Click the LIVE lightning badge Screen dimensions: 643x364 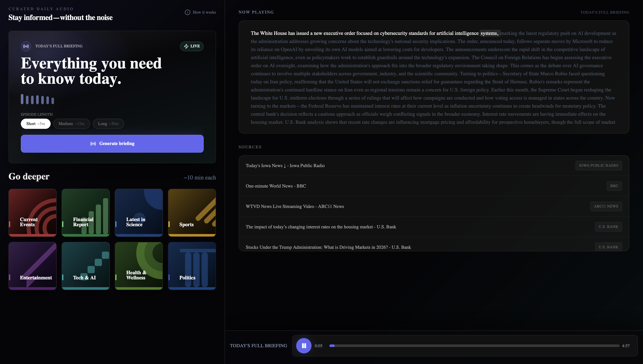pos(192,46)
